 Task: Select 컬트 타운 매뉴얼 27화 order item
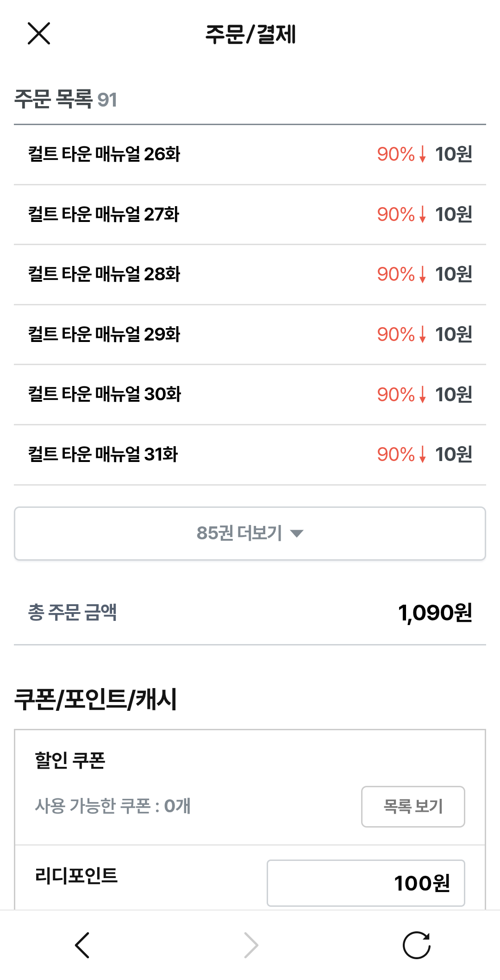point(104,215)
